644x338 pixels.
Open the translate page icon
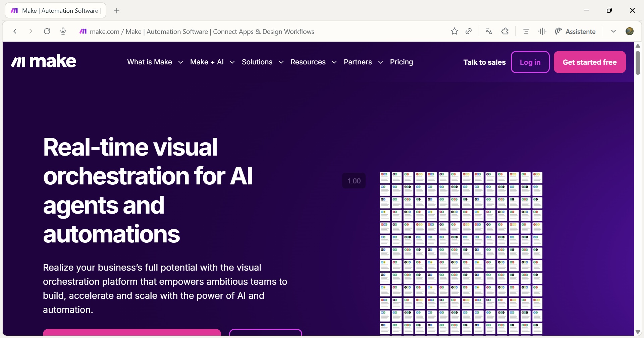click(489, 31)
